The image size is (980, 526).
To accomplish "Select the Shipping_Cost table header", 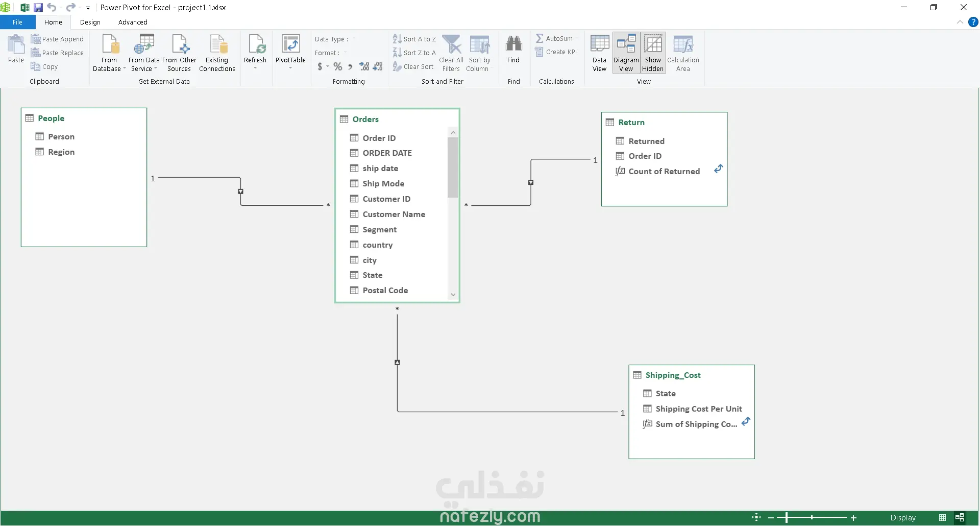I will pos(692,375).
